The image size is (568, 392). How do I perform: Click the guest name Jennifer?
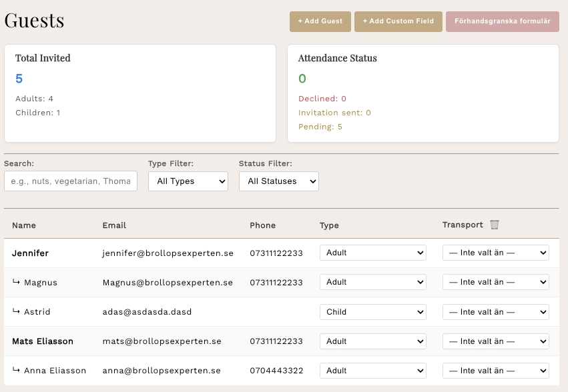coord(30,253)
